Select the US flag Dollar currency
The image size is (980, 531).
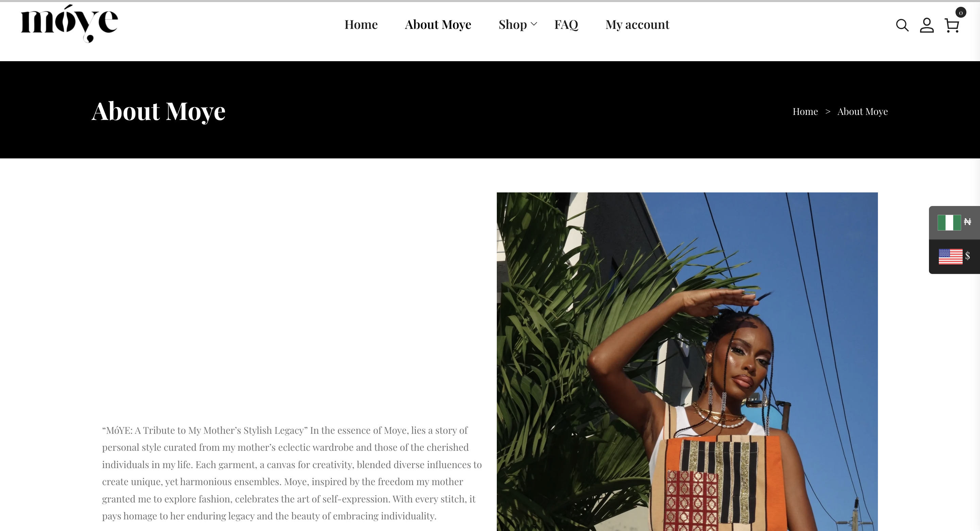click(954, 257)
